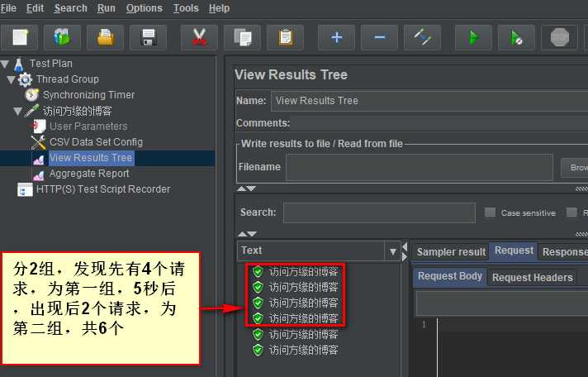The height and width of the screenshot is (377, 588).
Task: Click the Paste clipboard icon
Action: tap(286, 37)
